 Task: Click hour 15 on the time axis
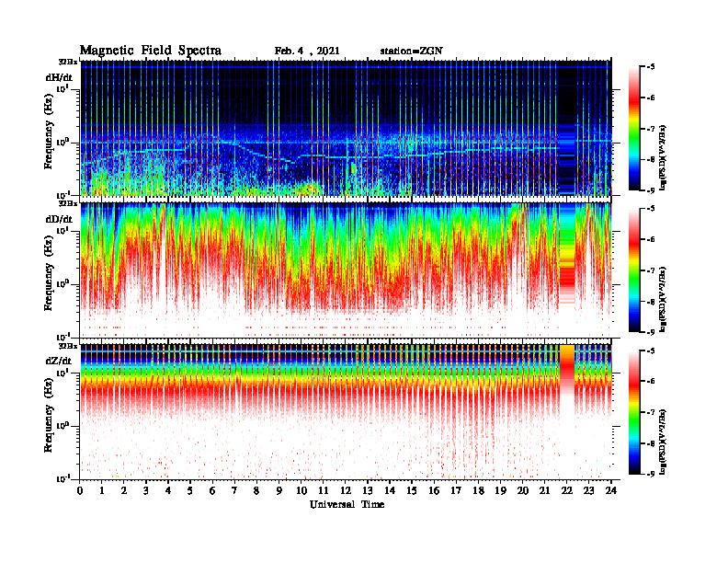(x=412, y=490)
